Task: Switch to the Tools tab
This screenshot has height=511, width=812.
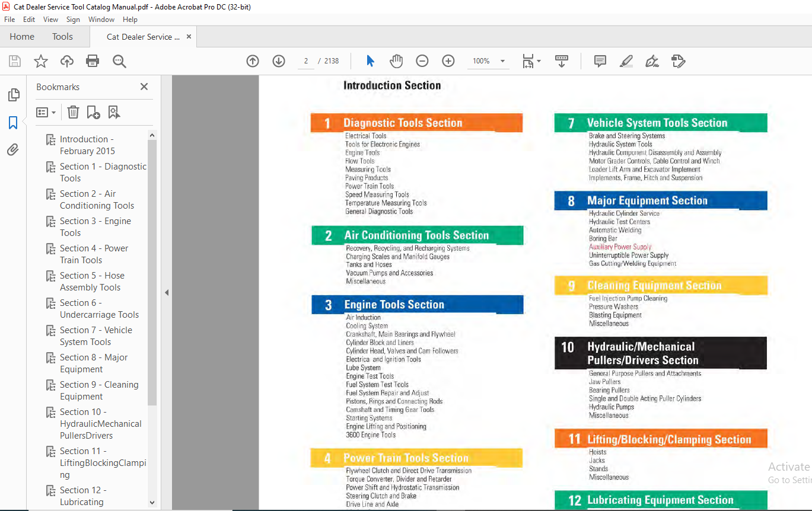Action: tap(62, 36)
